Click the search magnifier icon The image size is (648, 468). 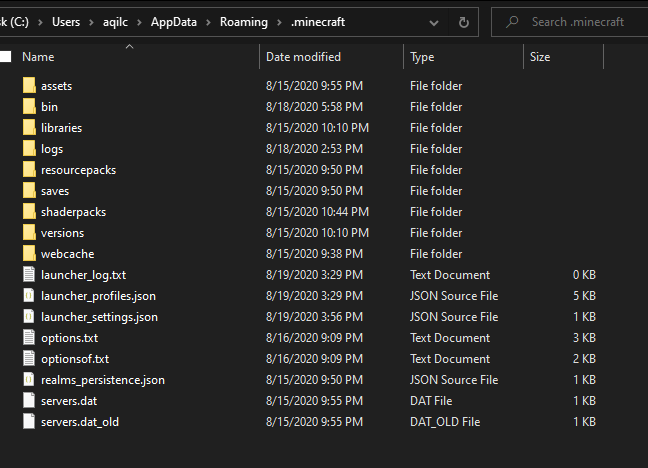point(512,22)
